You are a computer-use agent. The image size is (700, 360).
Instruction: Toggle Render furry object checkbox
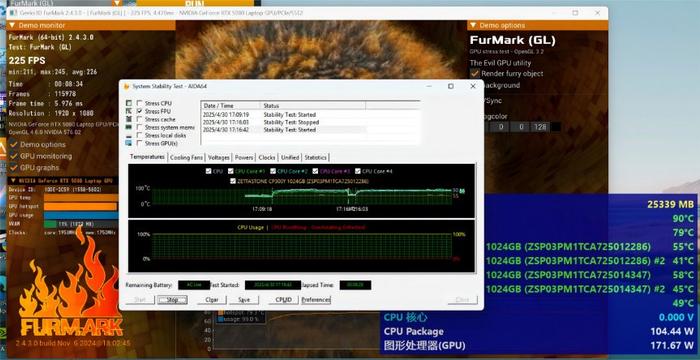(475, 73)
